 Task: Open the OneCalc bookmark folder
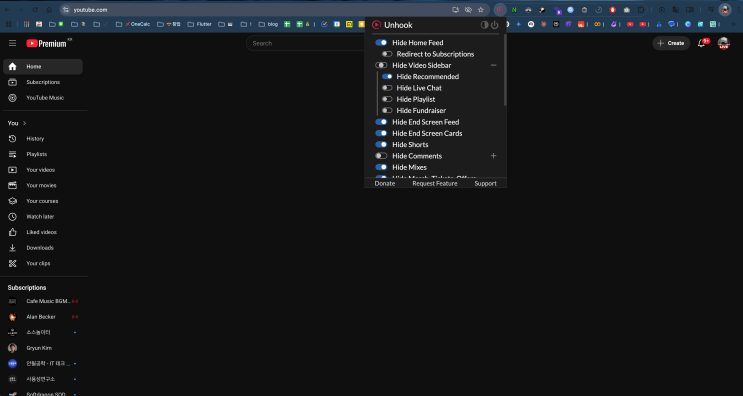tap(133, 24)
